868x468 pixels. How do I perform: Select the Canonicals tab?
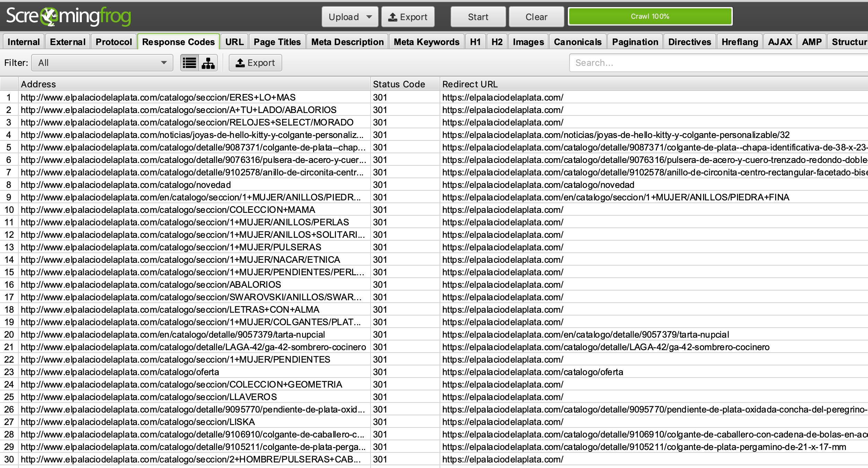[578, 42]
